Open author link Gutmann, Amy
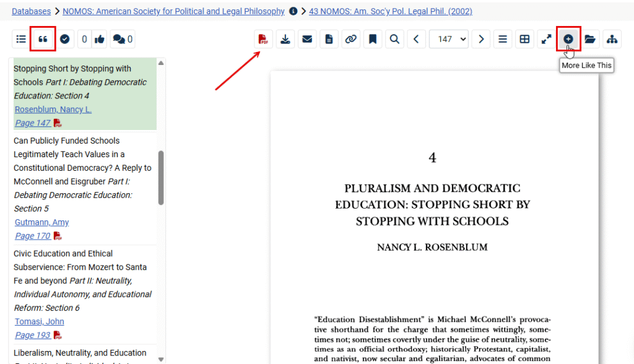634x364 pixels. tap(41, 222)
